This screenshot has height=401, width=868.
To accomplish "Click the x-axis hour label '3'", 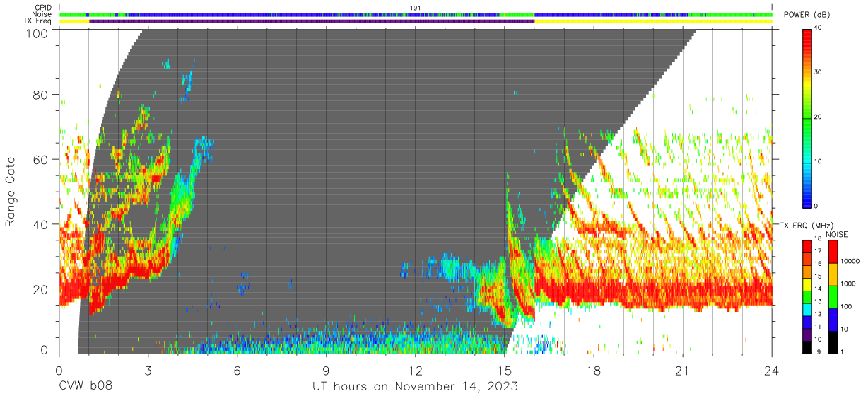I will pos(148,370).
